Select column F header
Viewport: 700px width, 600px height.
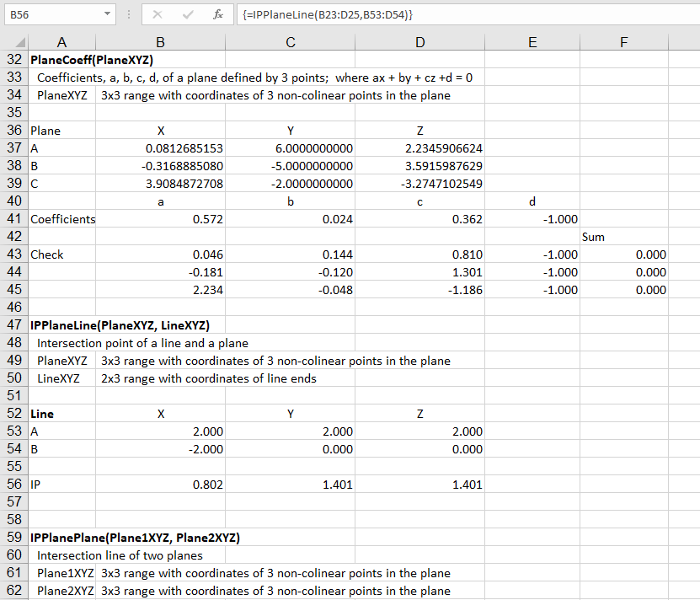click(623, 43)
